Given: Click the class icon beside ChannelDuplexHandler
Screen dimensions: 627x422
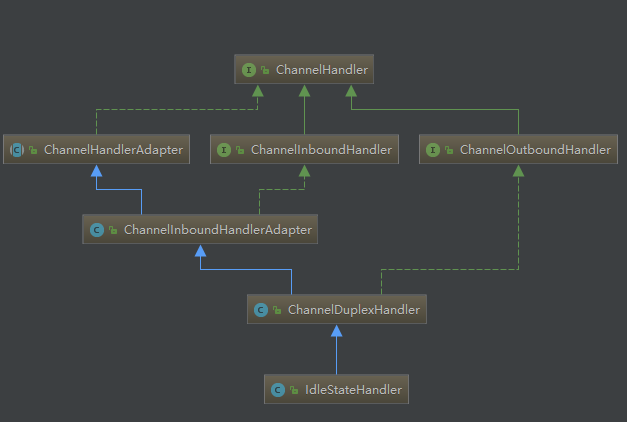Looking at the screenshot, I should [x=260, y=310].
